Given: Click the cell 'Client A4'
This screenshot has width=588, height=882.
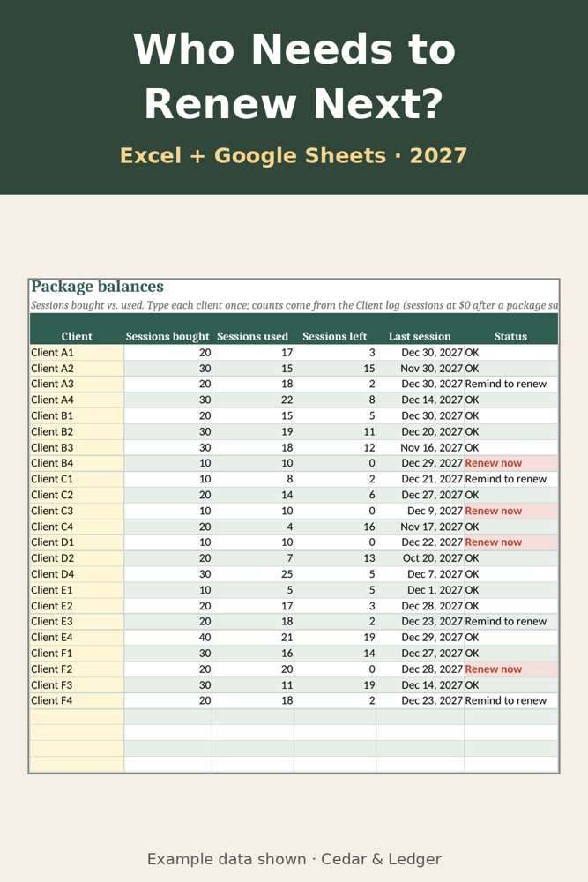Looking at the screenshot, I should tap(77, 400).
